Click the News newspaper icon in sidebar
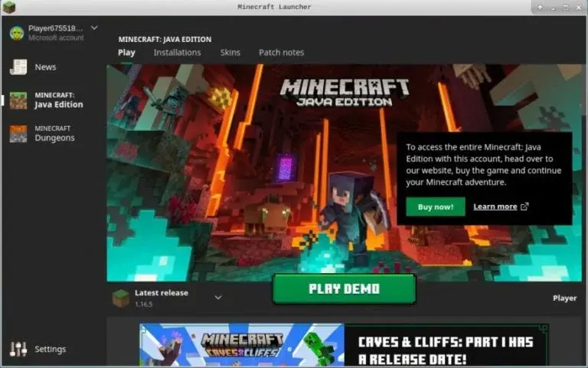The height and width of the screenshot is (368, 588). (18, 67)
